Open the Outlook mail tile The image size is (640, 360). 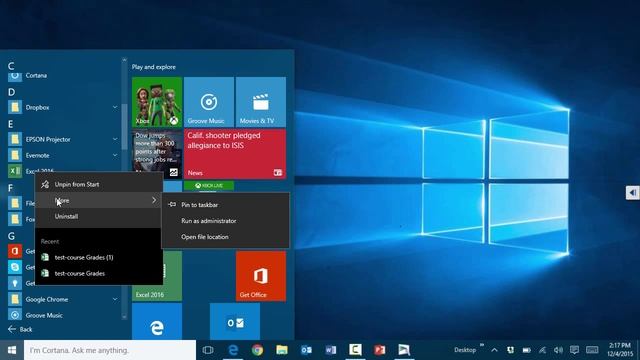[x=235, y=322]
